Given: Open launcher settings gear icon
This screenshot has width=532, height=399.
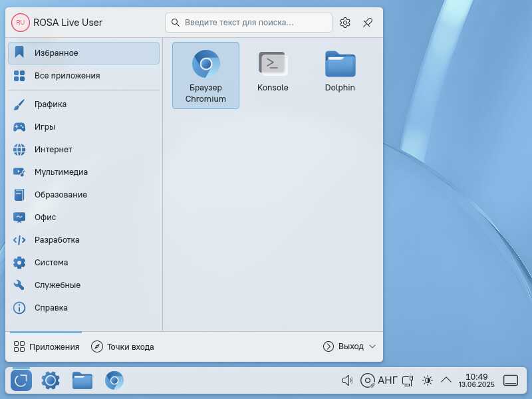Looking at the screenshot, I should click(345, 23).
